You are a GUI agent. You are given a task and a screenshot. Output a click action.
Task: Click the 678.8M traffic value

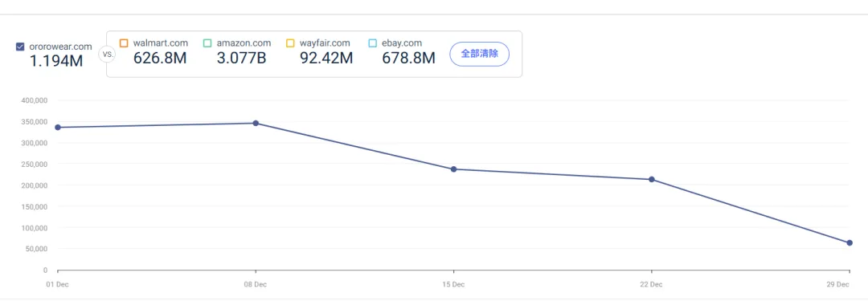pyautogui.click(x=408, y=58)
